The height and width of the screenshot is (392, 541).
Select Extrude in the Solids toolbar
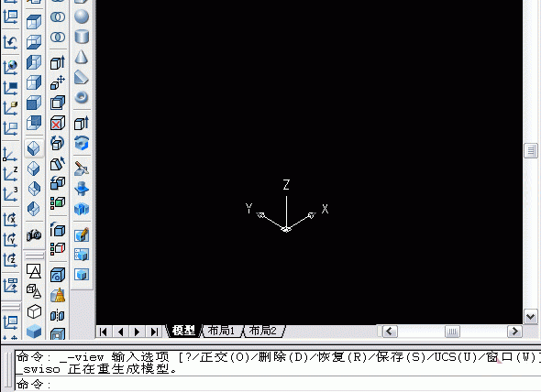[x=82, y=123]
